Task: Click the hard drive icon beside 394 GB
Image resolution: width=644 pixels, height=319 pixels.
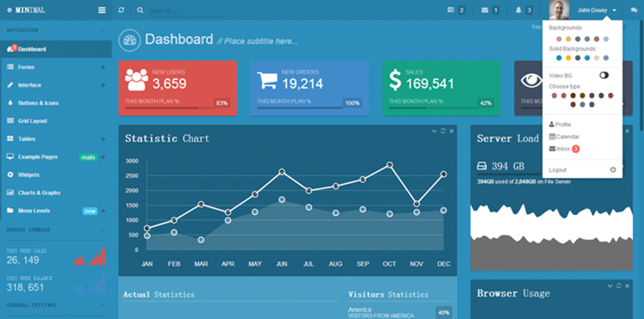Action: click(x=482, y=166)
